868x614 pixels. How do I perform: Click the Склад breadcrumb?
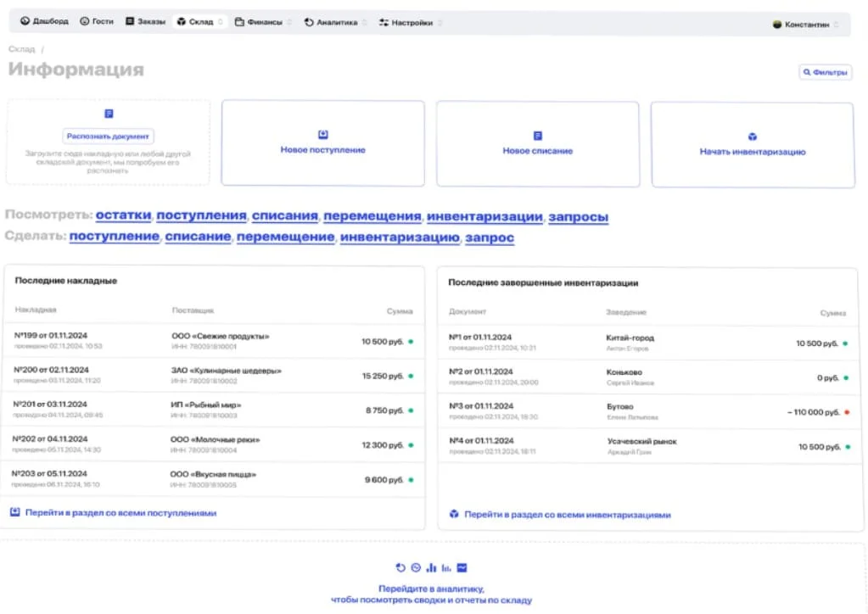tap(21, 49)
